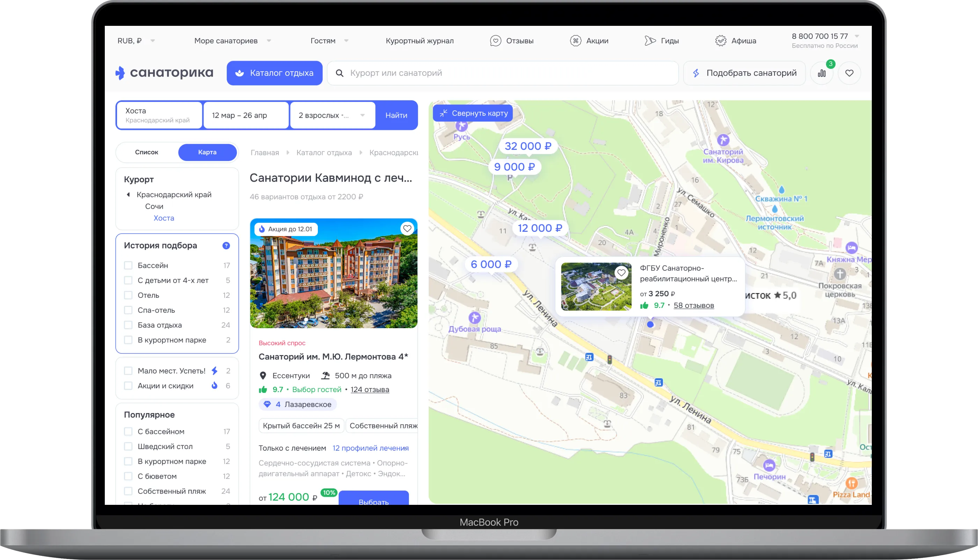Viewport: 978px width, 560px height.
Task: Enable Акции и скидки checkbox
Action: click(128, 386)
